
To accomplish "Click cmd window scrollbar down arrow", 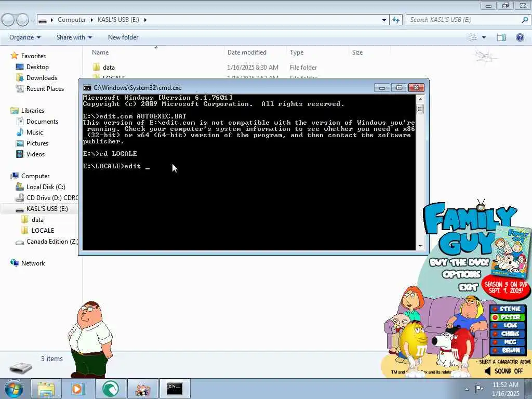I will click(x=420, y=246).
